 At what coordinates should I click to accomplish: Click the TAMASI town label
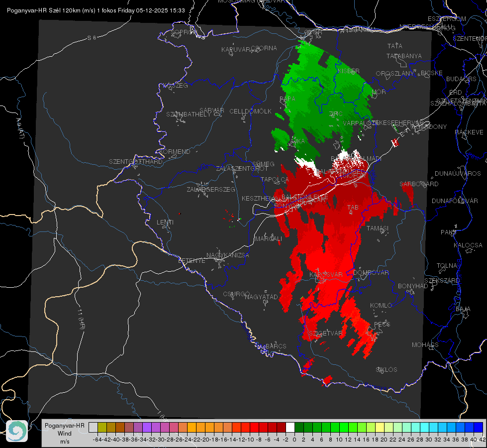pyautogui.click(x=378, y=228)
